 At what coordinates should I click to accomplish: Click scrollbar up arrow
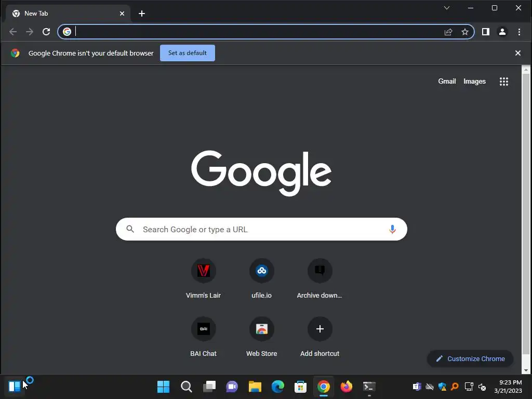pyautogui.click(x=526, y=70)
